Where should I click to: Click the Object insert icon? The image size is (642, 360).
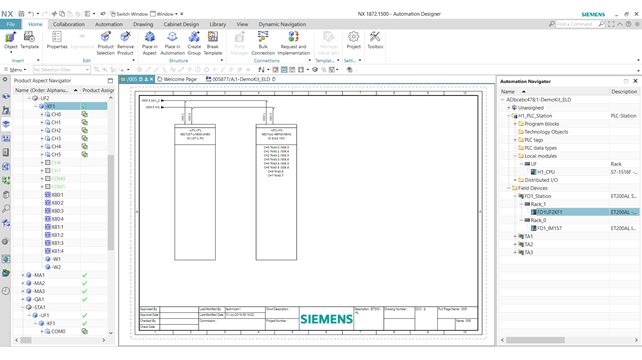(x=11, y=38)
